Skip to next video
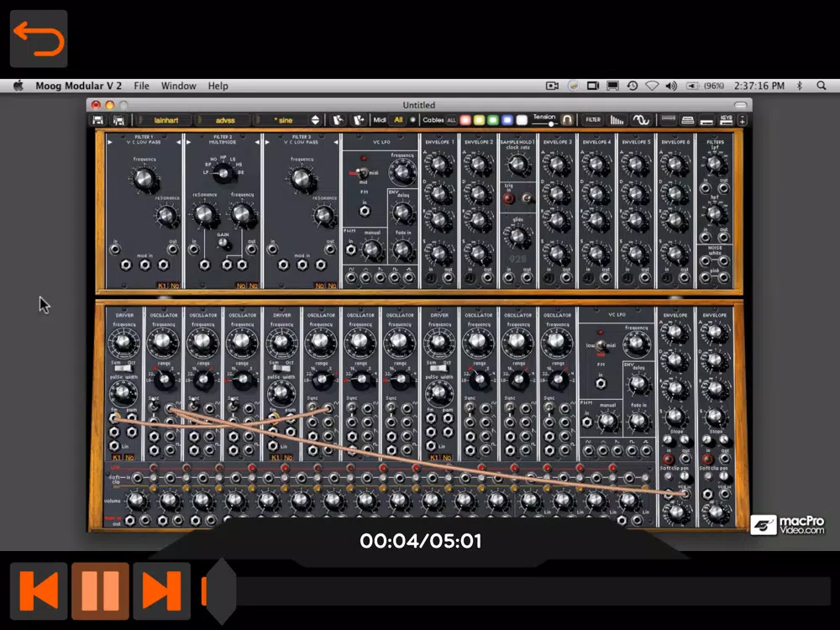Viewport: 840px width, 630px height. tap(162, 591)
